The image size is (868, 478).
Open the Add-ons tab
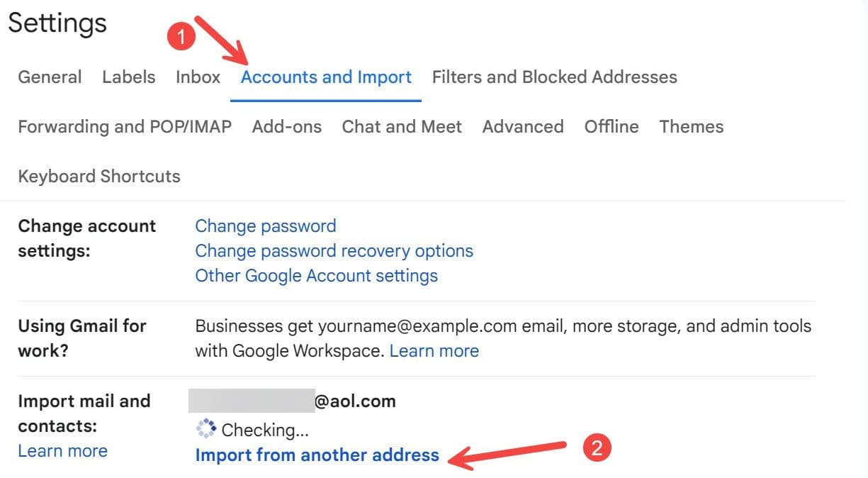coord(286,126)
